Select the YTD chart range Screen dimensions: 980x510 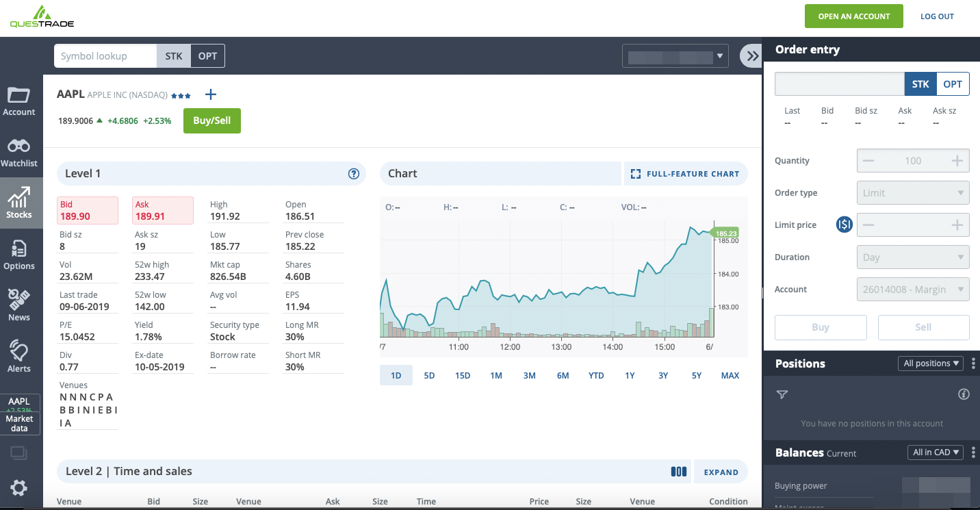tap(596, 375)
